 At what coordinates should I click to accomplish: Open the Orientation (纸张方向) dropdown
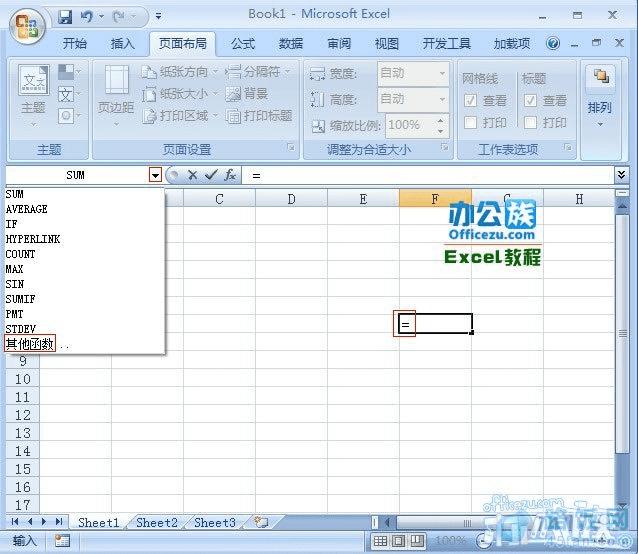[x=179, y=72]
